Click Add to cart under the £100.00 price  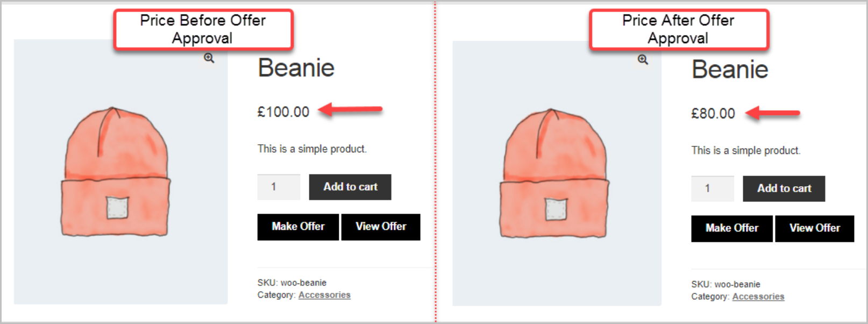pyautogui.click(x=350, y=187)
